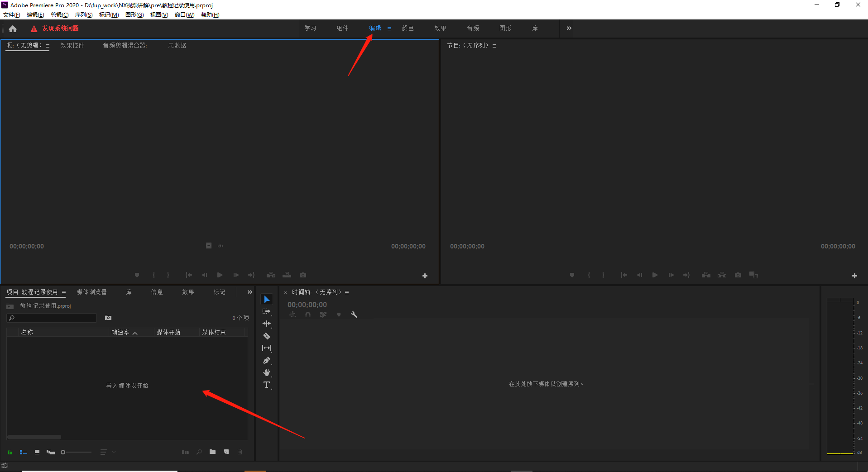Click Lift button in Program monitor
This screenshot has height=472, width=868.
706,275
